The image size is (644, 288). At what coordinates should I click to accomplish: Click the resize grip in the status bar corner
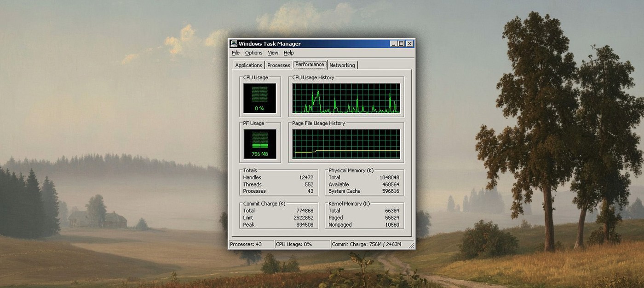[411, 246]
